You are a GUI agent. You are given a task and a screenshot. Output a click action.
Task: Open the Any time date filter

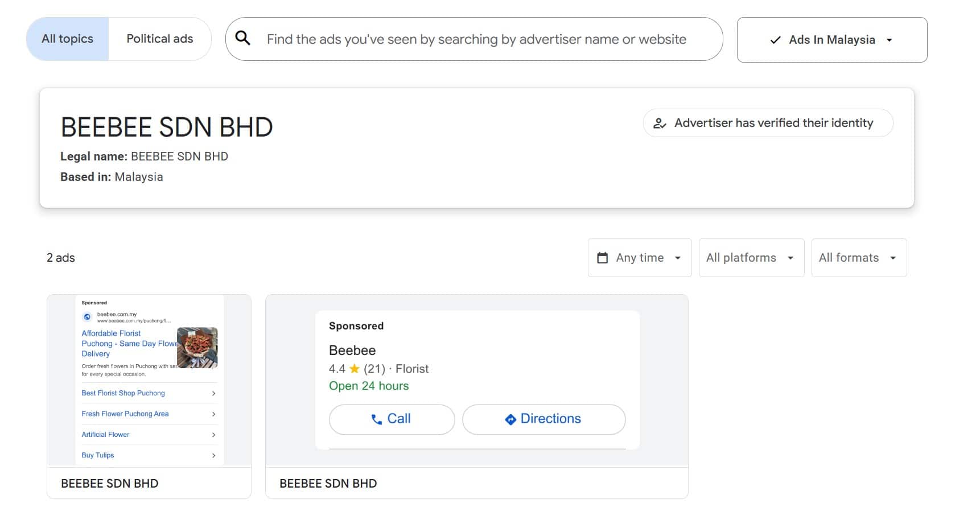(639, 257)
